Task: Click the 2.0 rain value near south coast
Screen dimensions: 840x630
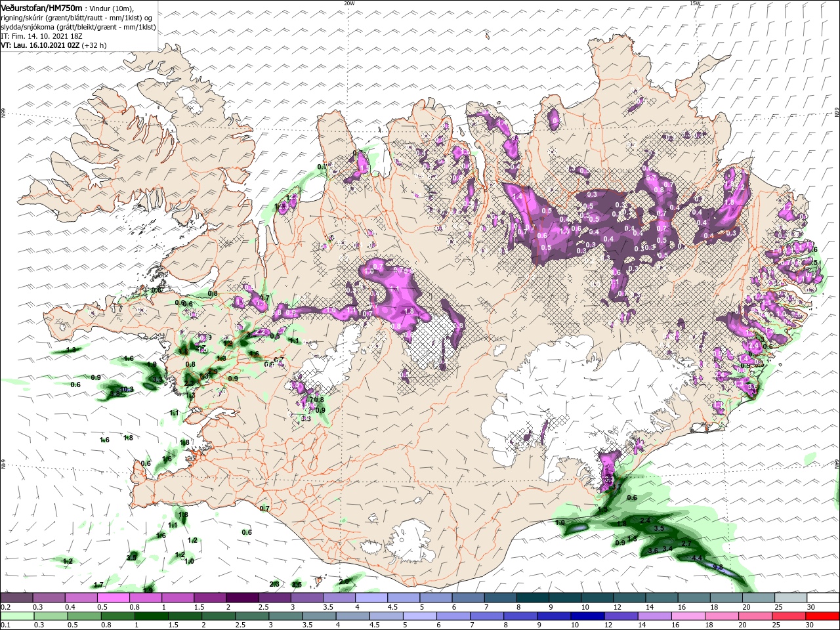Action: click(344, 581)
